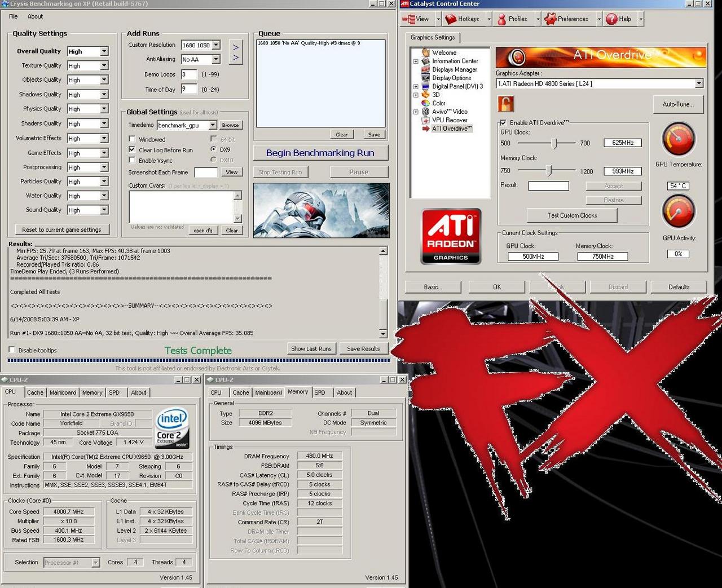Click the open cfg button
The width and height of the screenshot is (722, 588).
point(203,230)
